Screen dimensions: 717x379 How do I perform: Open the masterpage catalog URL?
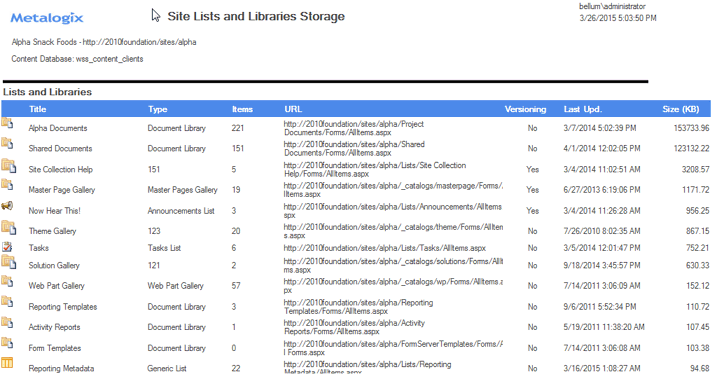(393, 190)
